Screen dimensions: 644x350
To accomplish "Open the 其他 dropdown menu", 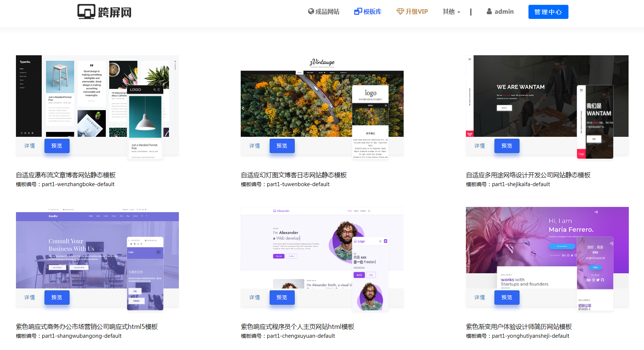I will click(x=451, y=12).
